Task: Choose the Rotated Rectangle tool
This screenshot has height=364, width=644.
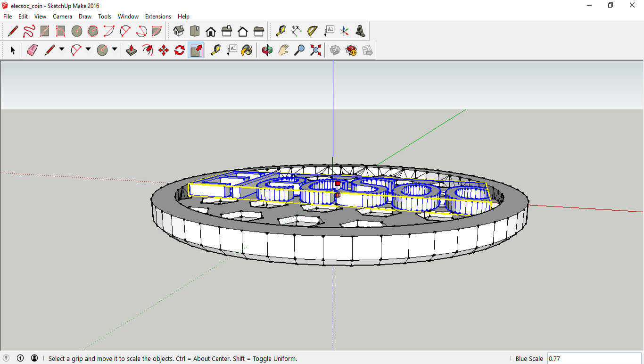Action: (x=60, y=32)
